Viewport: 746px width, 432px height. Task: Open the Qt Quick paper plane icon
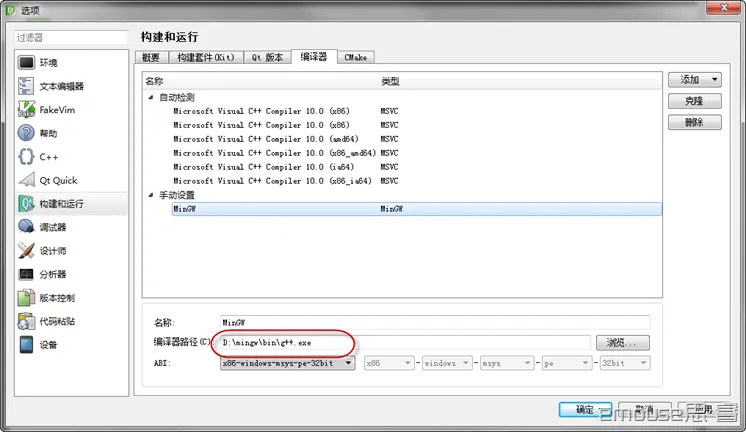26,180
